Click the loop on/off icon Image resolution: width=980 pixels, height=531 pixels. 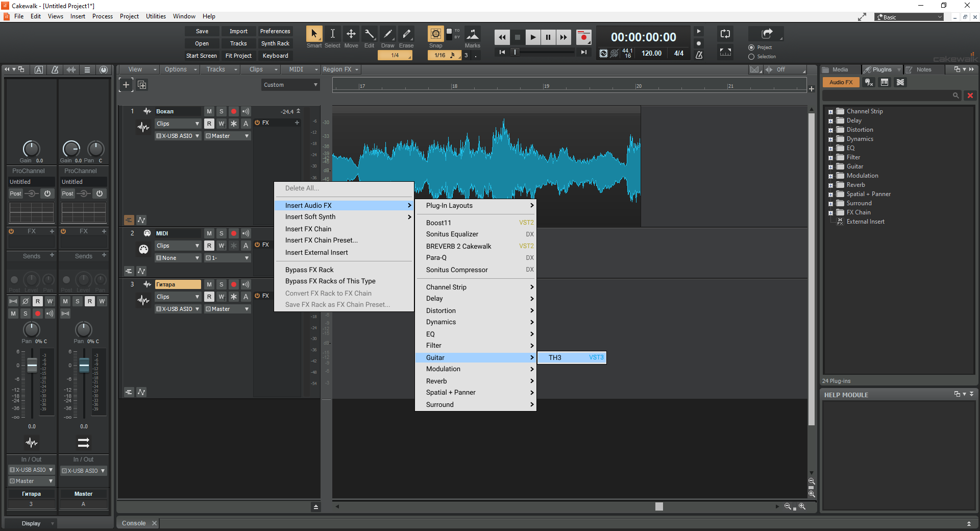point(725,34)
